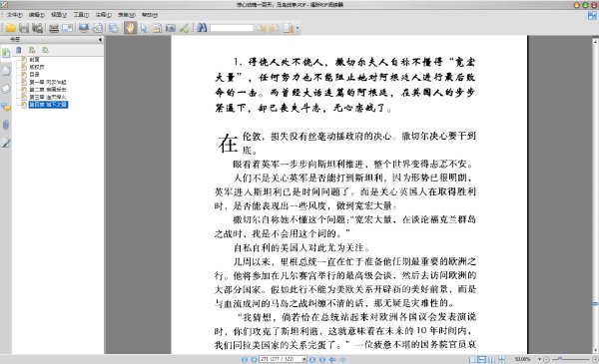Go to the next page button

tap(312, 359)
